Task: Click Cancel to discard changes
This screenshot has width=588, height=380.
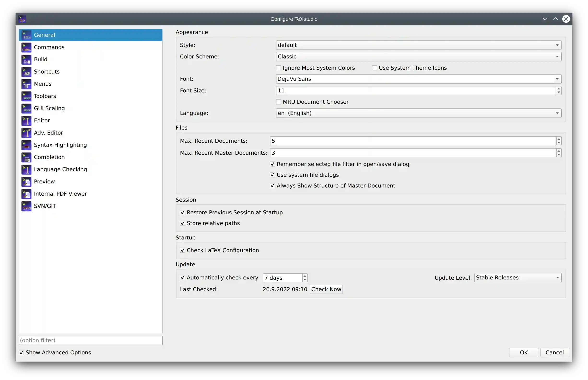Action: [555, 352]
